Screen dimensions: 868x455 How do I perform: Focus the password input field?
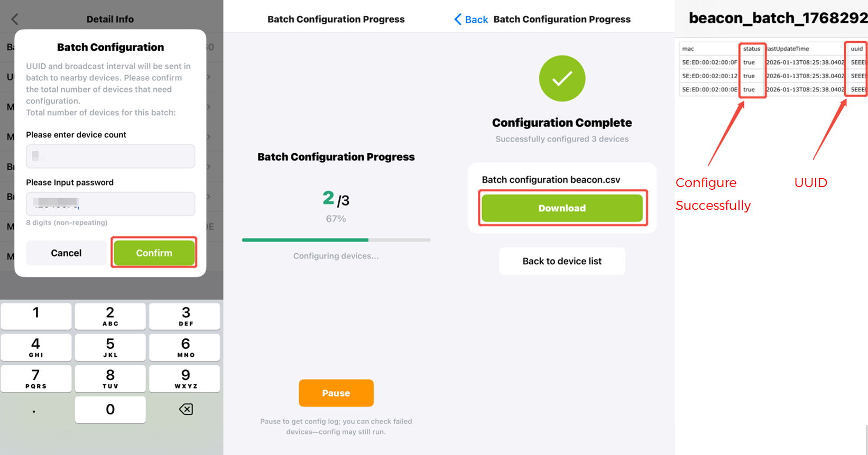tap(110, 203)
